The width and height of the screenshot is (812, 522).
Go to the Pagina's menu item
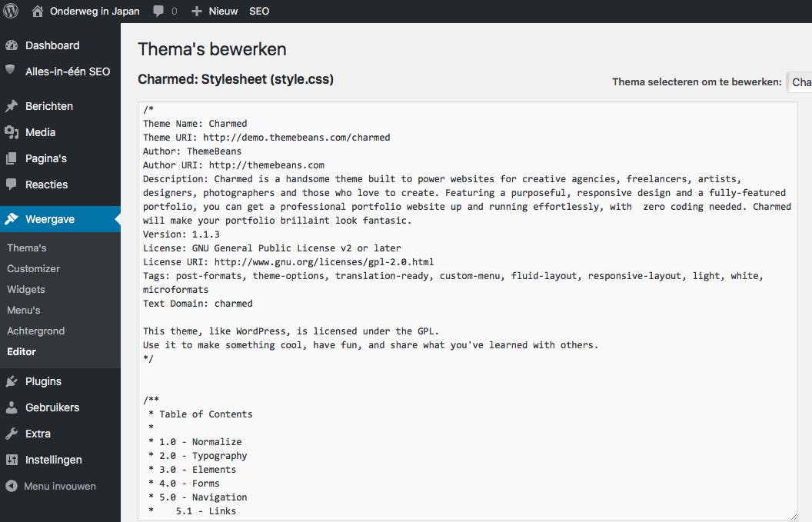click(46, 158)
